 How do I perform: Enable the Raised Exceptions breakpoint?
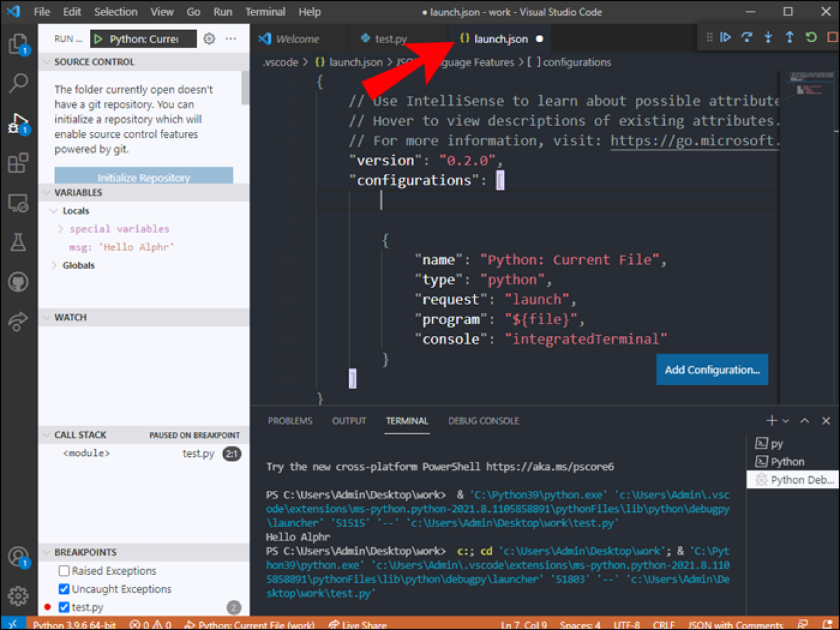64,570
